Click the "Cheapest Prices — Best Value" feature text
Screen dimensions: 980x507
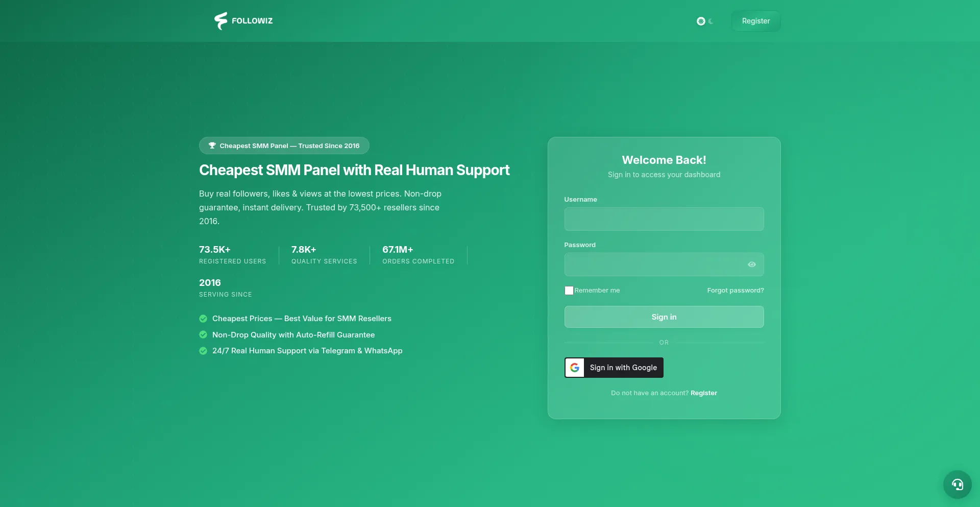point(302,319)
